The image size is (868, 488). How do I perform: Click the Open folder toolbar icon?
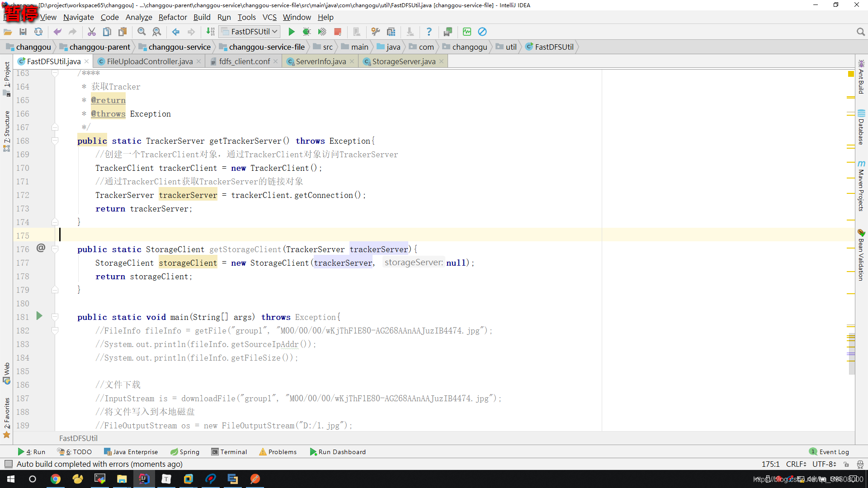pos(8,32)
